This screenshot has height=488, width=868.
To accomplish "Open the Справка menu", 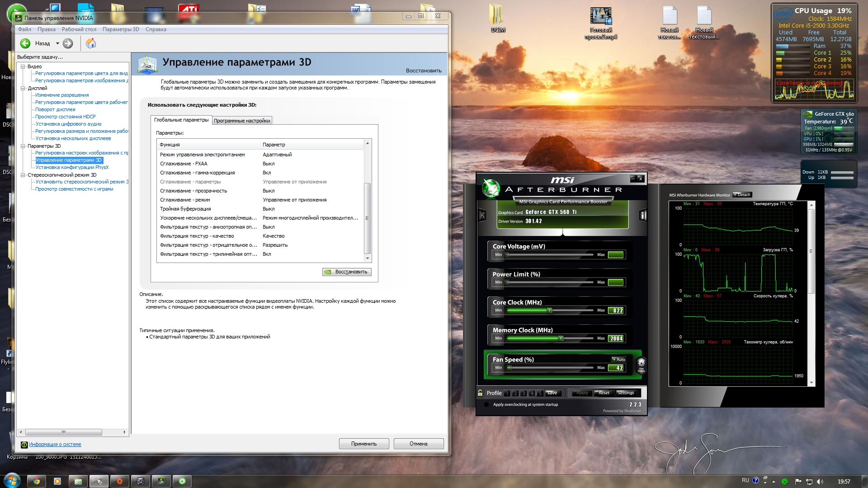I will click(x=156, y=29).
